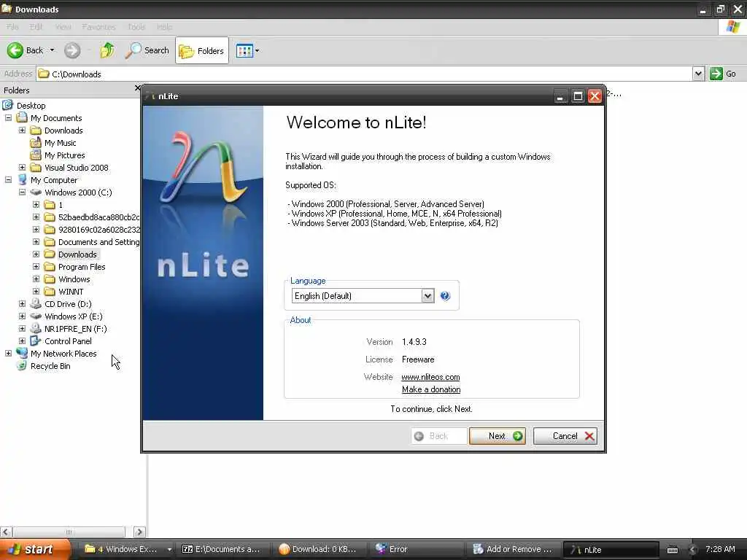Open Windows Explorer group on taskbar
Image resolution: width=747 pixels, height=560 pixels.
126,549
